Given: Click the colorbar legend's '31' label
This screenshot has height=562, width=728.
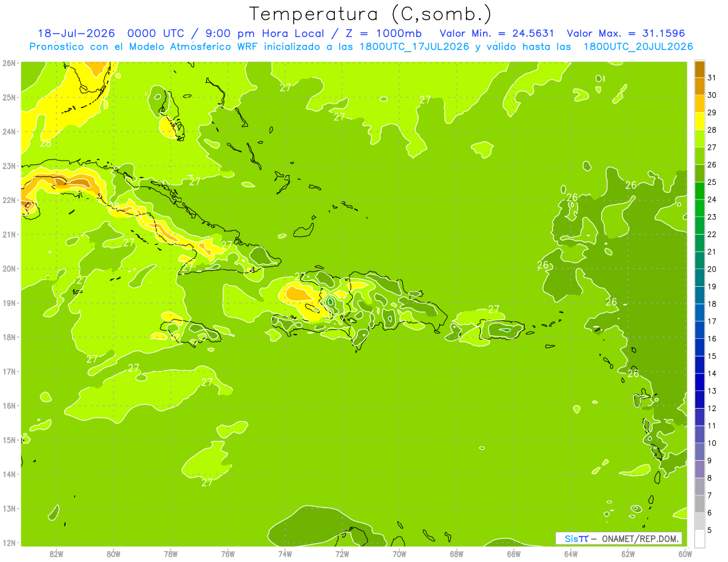Looking at the screenshot, I should point(712,78).
